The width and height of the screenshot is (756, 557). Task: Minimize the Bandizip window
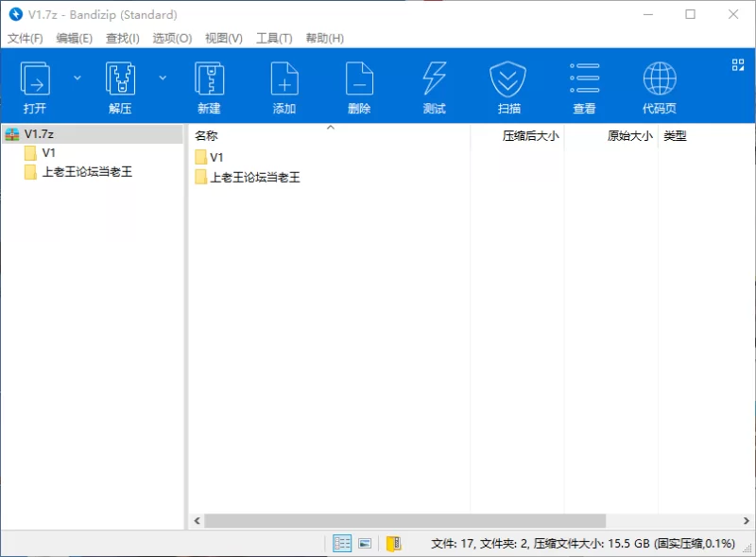coord(648,14)
